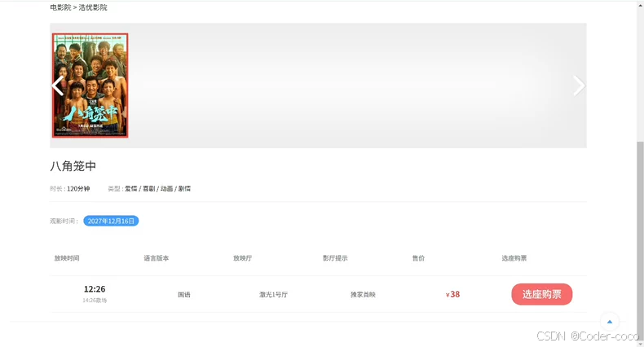Click the 放映时间 column header
The image size is (644, 347).
67,258
